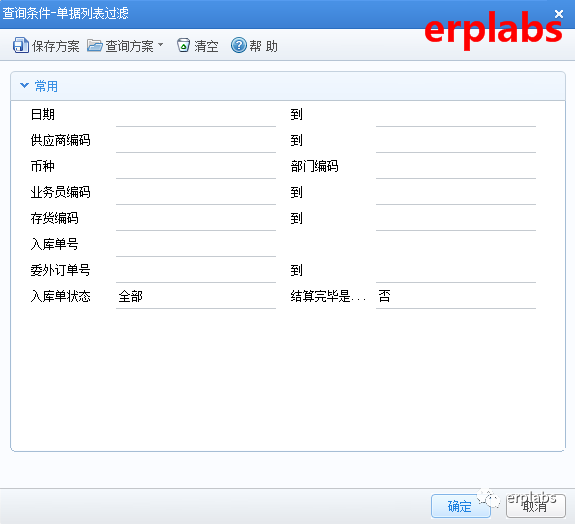575x524 pixels.
Task: Open the 帮助 question mark icon
Action: coord(239,45)
